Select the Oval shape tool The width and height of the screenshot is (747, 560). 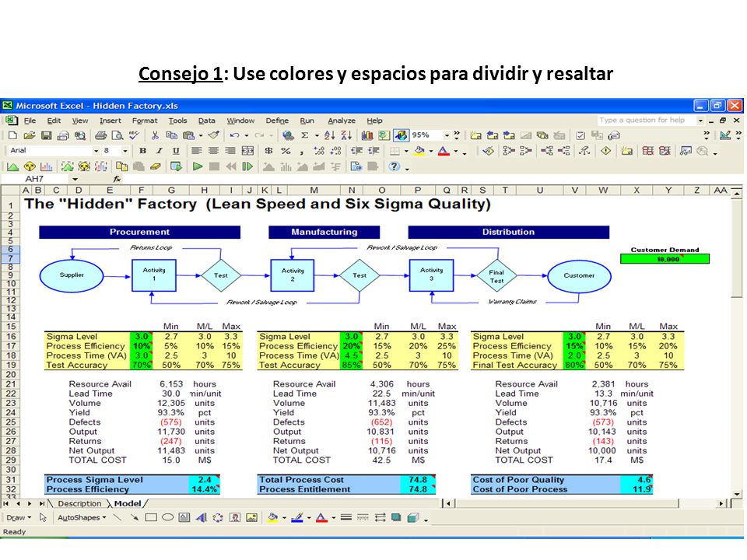(168, 518)
